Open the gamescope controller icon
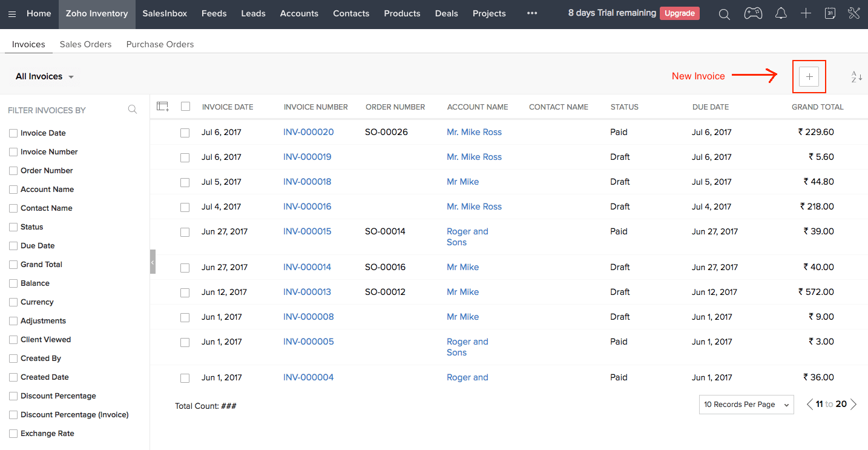This screenshot has width=868, height=450. (753, 13)
